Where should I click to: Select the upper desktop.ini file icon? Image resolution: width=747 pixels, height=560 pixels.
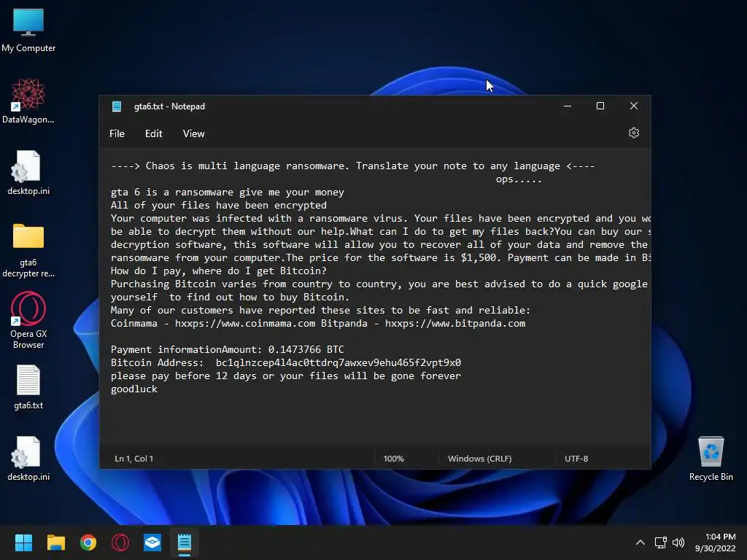(28, 172)
